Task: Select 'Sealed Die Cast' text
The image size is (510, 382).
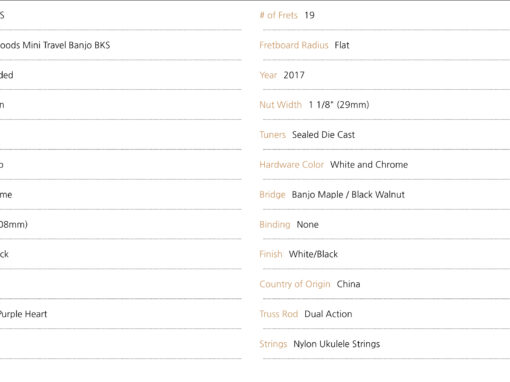Action: click(x=323, y=135)
